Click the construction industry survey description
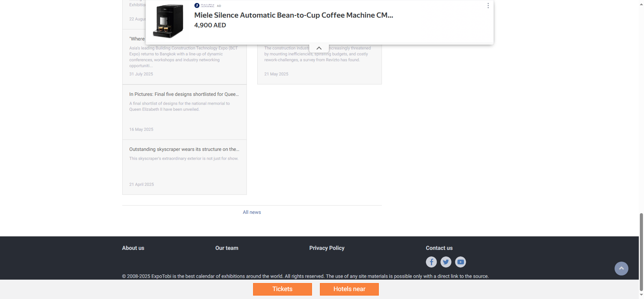This screenshot has width=644, height=299. [317, 54]
